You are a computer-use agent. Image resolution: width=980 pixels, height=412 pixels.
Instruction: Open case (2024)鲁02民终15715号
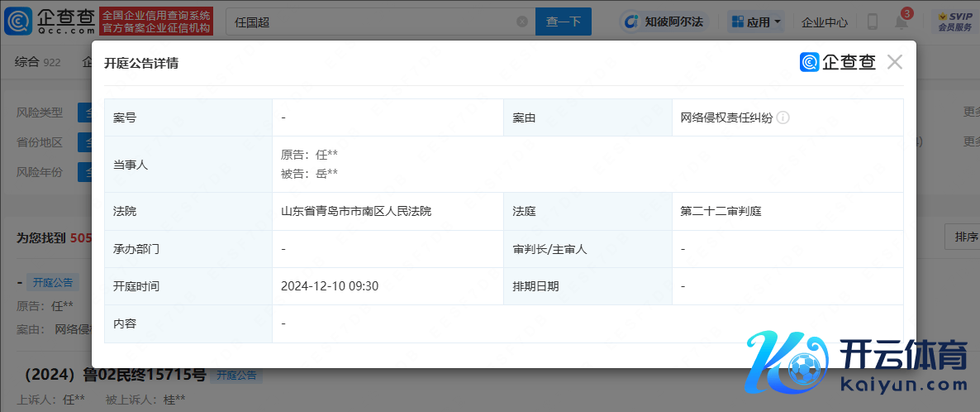click(x=111, y=375)
